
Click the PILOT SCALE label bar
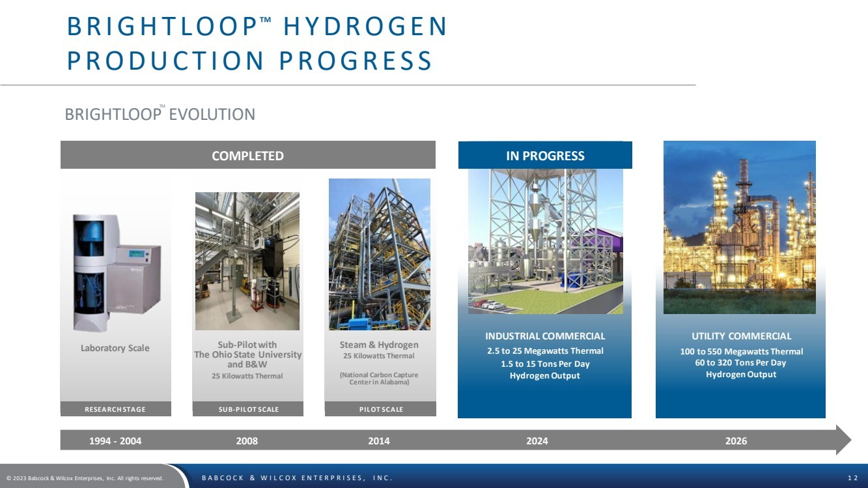[380, 409]
